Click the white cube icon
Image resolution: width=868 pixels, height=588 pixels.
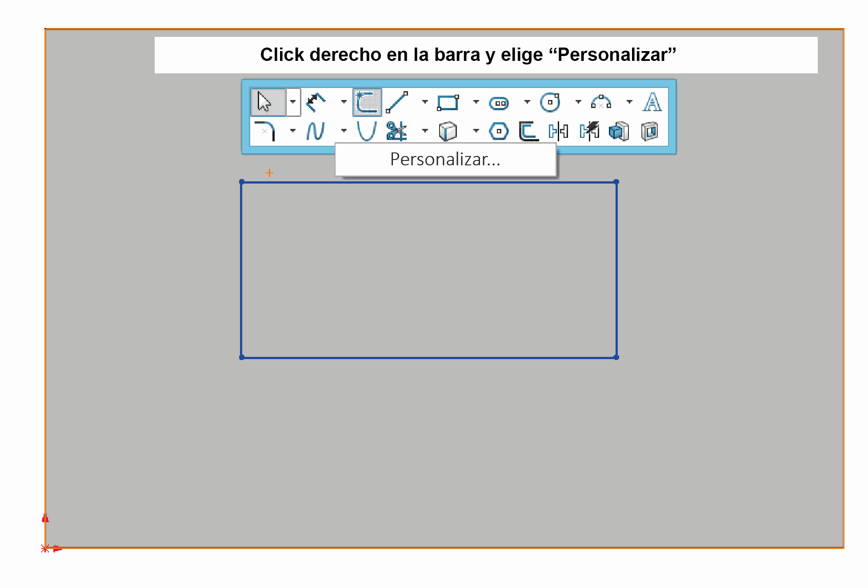pos(448,131)
